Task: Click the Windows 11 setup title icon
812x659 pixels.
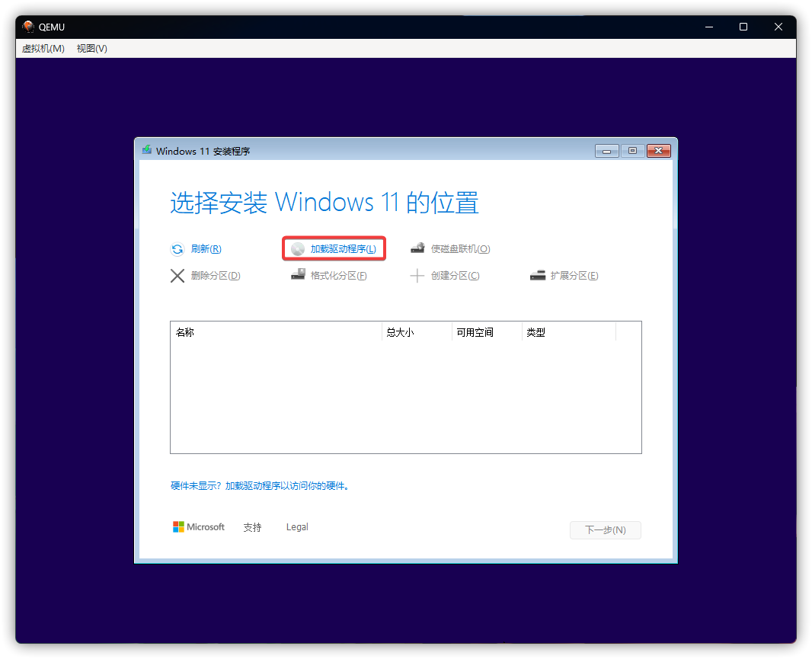Action: click(147, 150)
